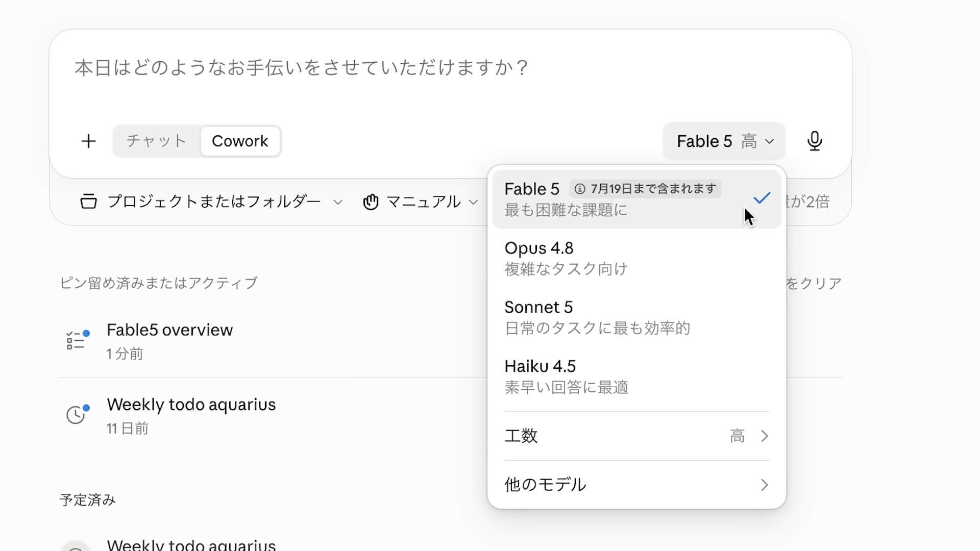Image resolution: width=980 pixels, height=551 pixels.
Task: Click the 最も困難な課題に description text
Action: [566, 210]
